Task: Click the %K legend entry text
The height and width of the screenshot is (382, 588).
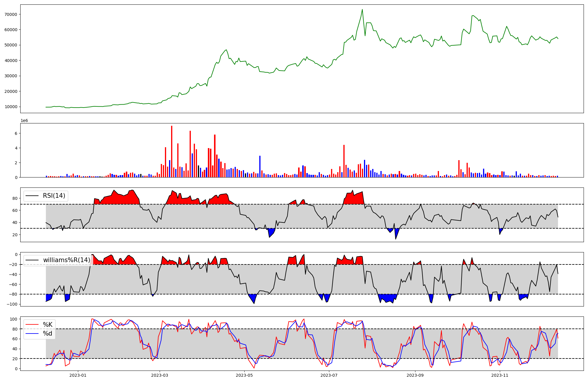Action: click(x=48, y=325)
